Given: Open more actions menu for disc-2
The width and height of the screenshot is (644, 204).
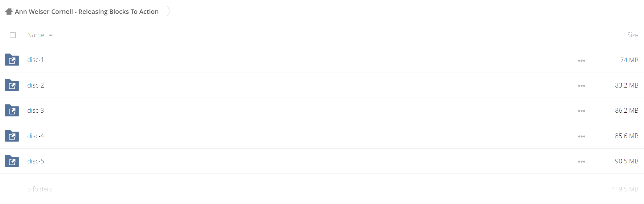Looking at the screenshot, I should [x=581, y=86].
